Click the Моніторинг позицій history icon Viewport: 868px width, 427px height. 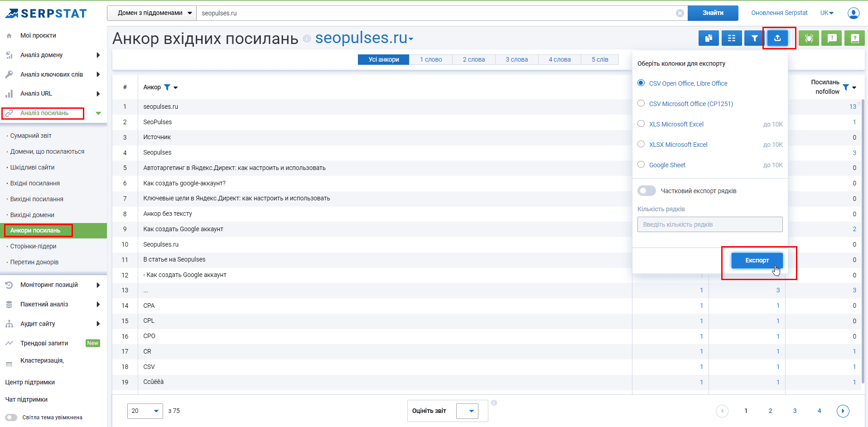9,285
